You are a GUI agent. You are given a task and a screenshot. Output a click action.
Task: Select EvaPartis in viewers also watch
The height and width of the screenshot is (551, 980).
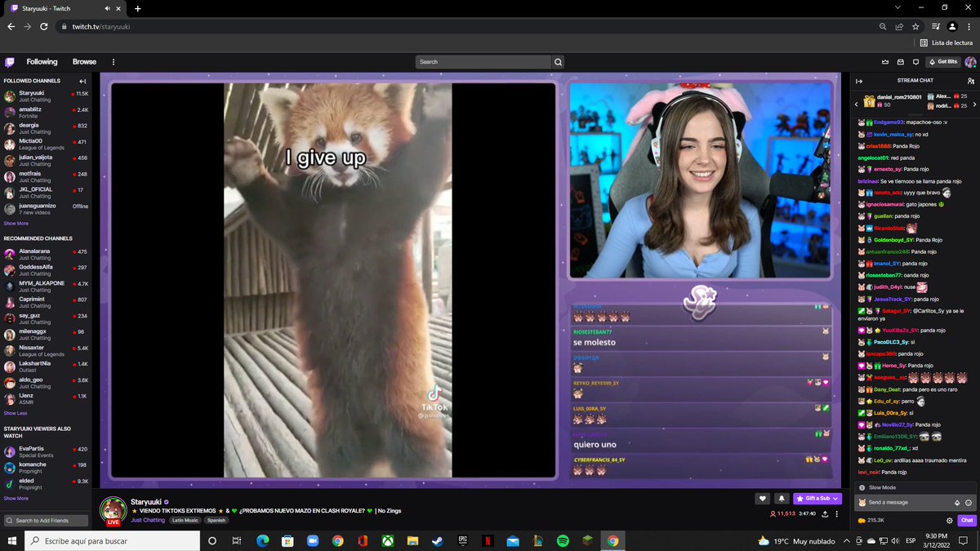[x=46, y=451]
